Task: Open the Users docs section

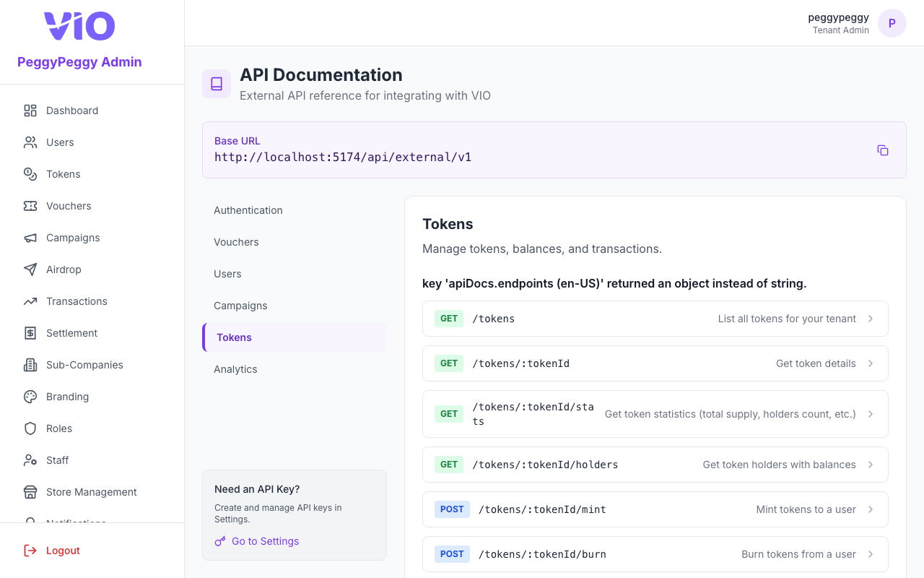Action: click(295, 274)
